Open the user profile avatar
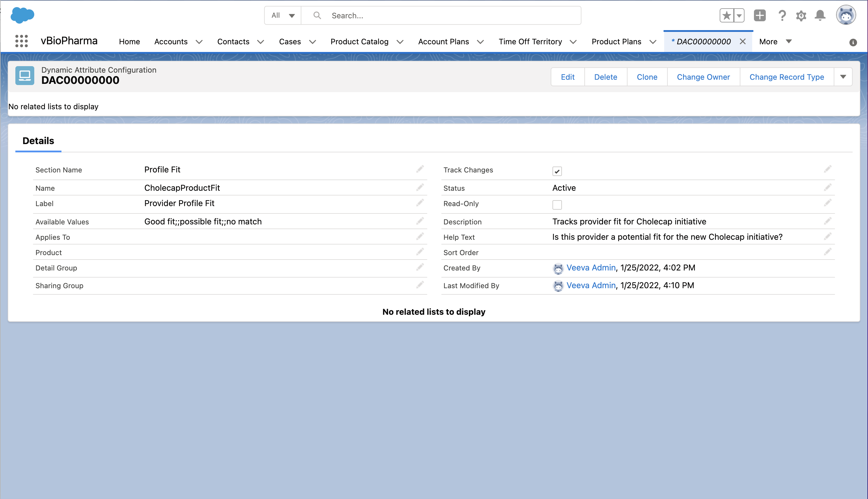The height and width of the screenshot is (499, 868). [846, 15]
